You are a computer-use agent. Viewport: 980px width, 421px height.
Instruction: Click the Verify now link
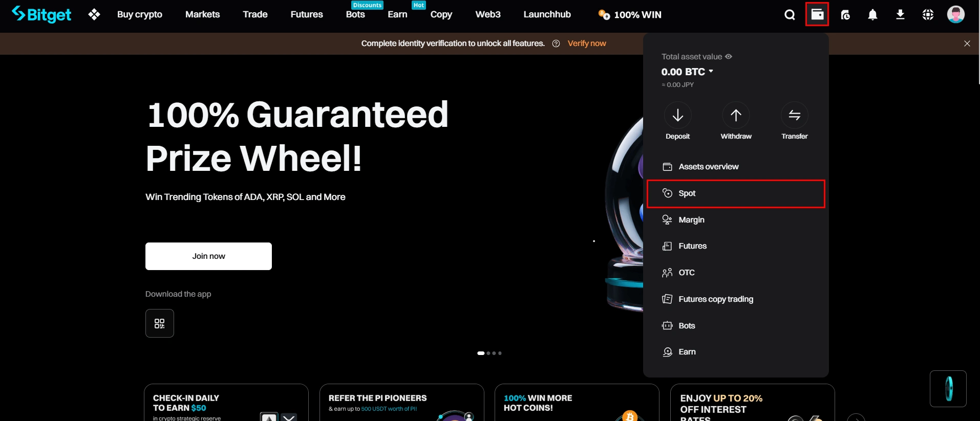tap(587, 43)
